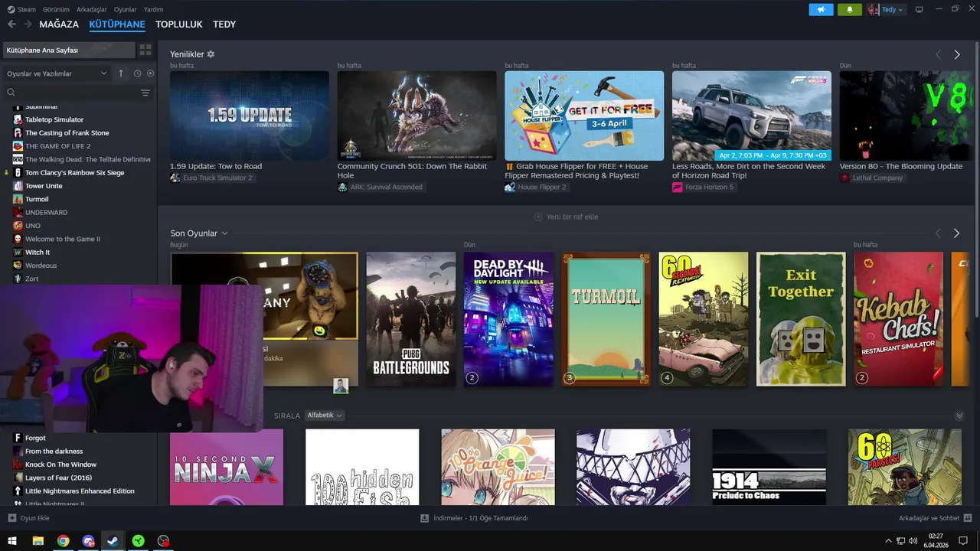Open the Görünüm menu
This screenshot has width=980, height=551.
[56, 9]
